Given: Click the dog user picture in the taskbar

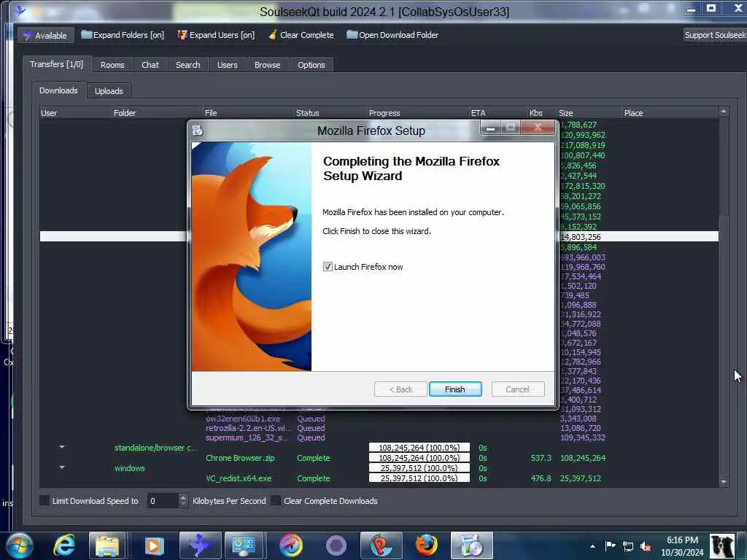Looking at the screenshot, I should [x=721, y=546].
